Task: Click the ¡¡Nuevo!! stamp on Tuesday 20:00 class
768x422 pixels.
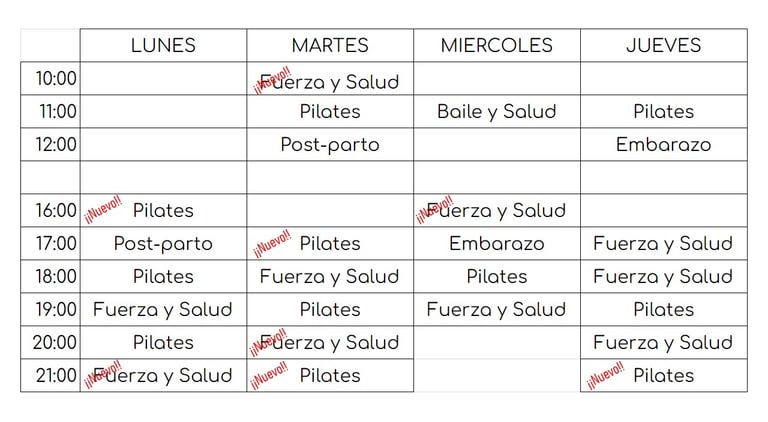Action: pyautogui.click(x=268, y=342)
